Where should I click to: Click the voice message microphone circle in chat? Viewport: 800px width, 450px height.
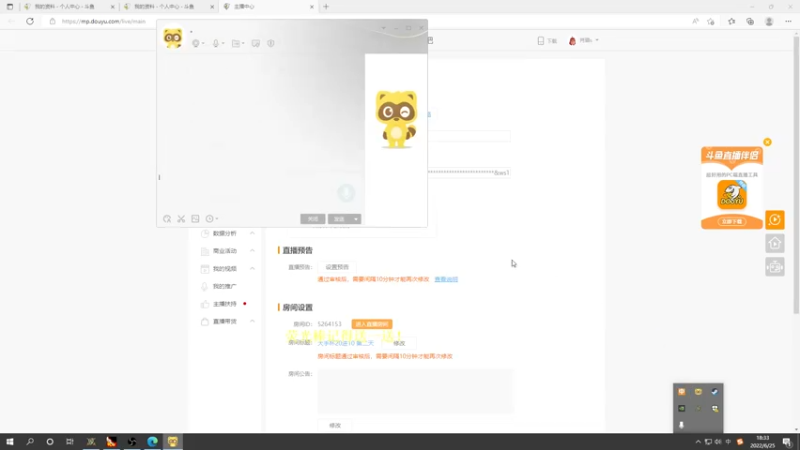346,193
